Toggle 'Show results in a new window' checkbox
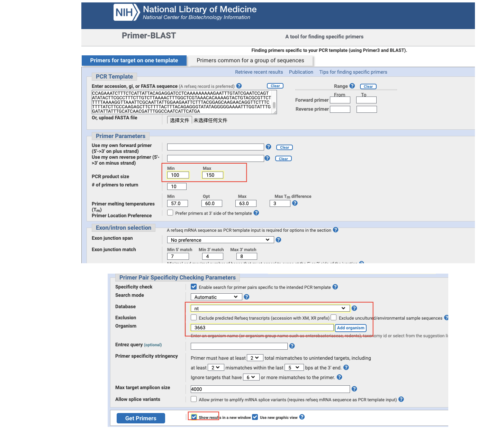Screen dimensions: 504x431 tap(194, 417)
